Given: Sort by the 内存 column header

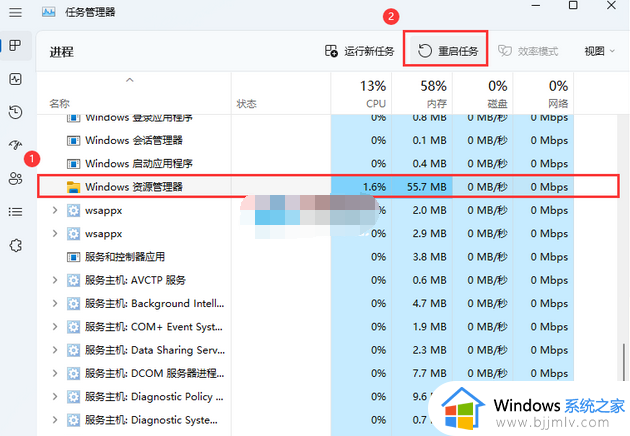Looking at the screenshot, I should 422,93.
